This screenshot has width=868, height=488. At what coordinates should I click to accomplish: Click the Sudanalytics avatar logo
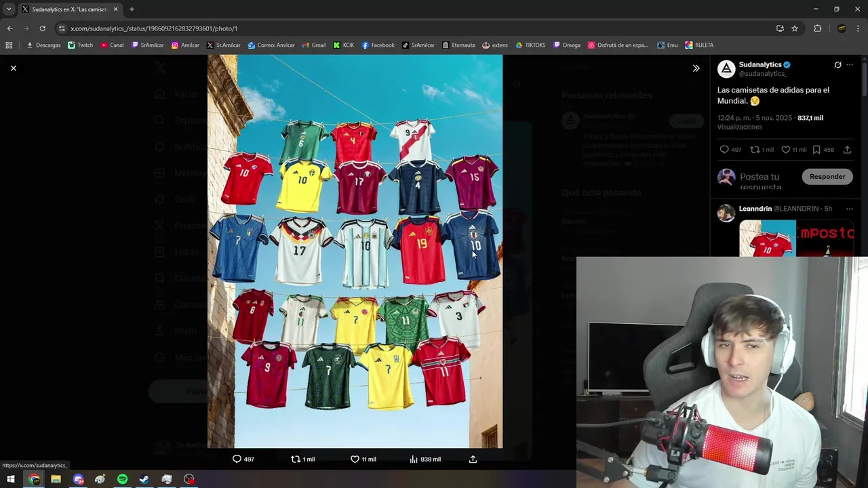tap(726, 69)
